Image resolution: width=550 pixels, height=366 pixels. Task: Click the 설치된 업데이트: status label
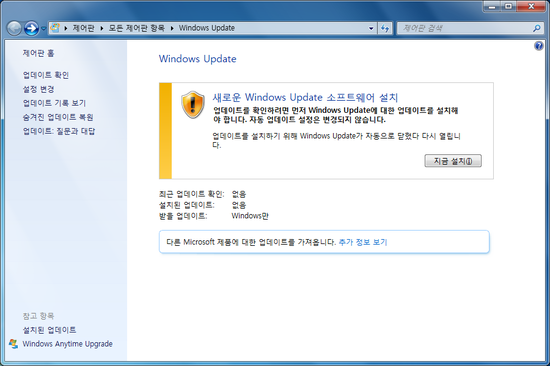tap(187, 205)
